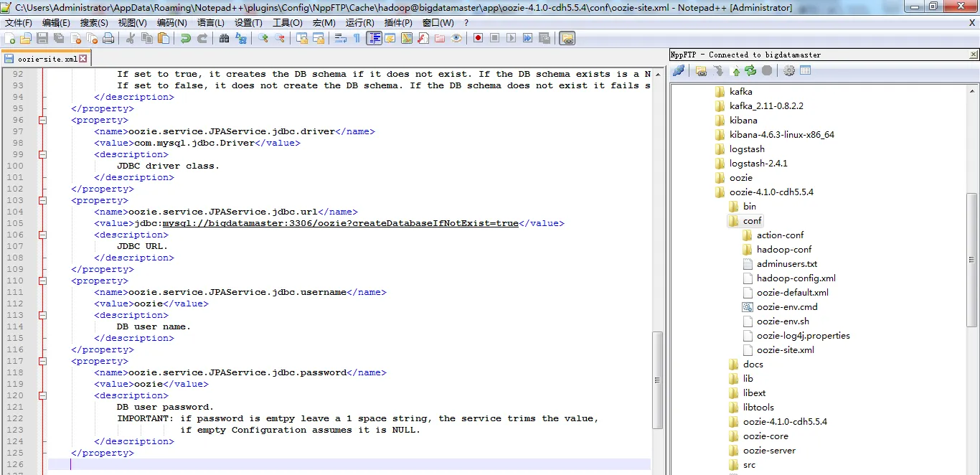Screen dimensions: 980x475
Task: Select hadoop-conf folder in FTP tree
Action: point(784,250)
